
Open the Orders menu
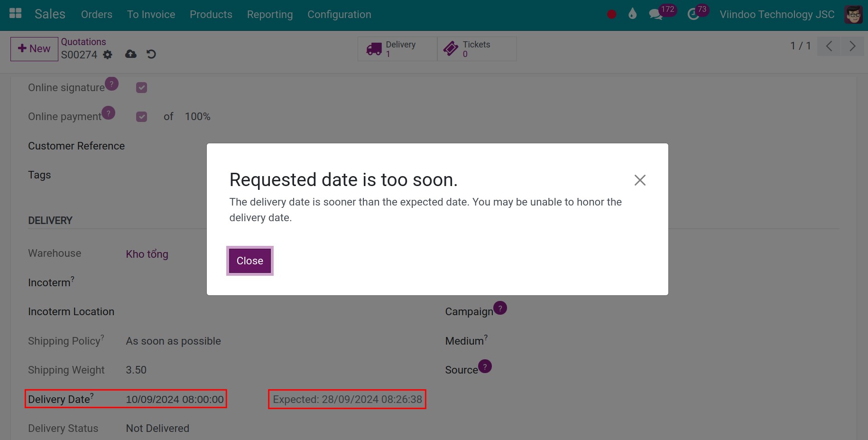(97, 14)
